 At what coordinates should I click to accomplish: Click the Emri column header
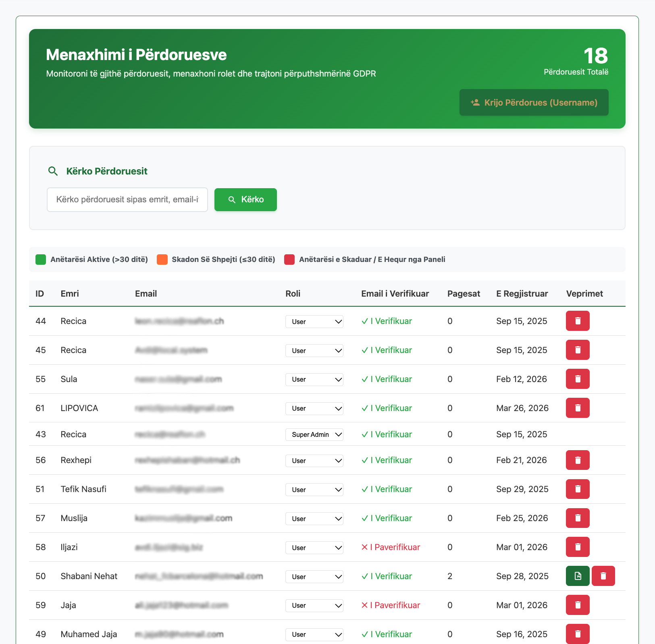click(x=70, y=294)
